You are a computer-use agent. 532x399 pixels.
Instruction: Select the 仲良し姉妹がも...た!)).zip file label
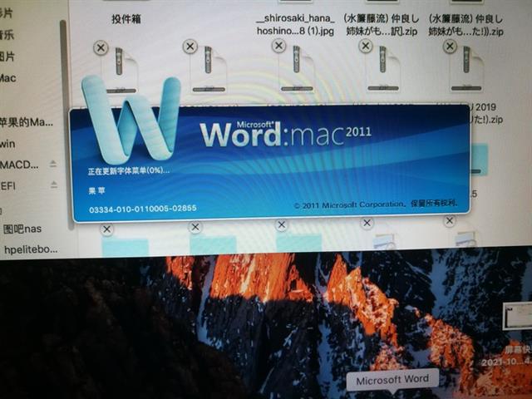(x=465, y=25)
